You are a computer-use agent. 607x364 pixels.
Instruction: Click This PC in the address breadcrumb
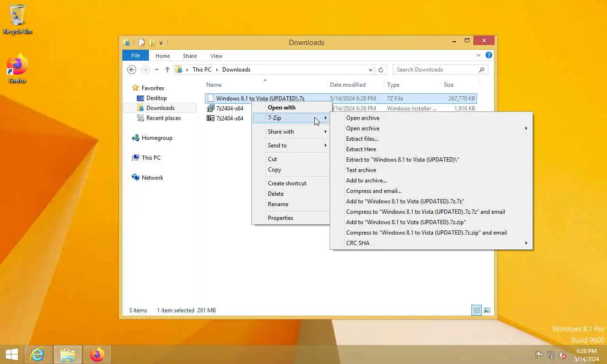(x=202, y=70)
